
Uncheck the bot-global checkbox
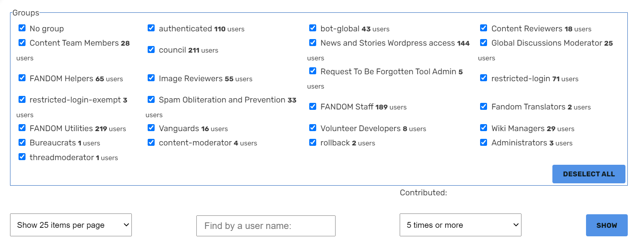313,28
